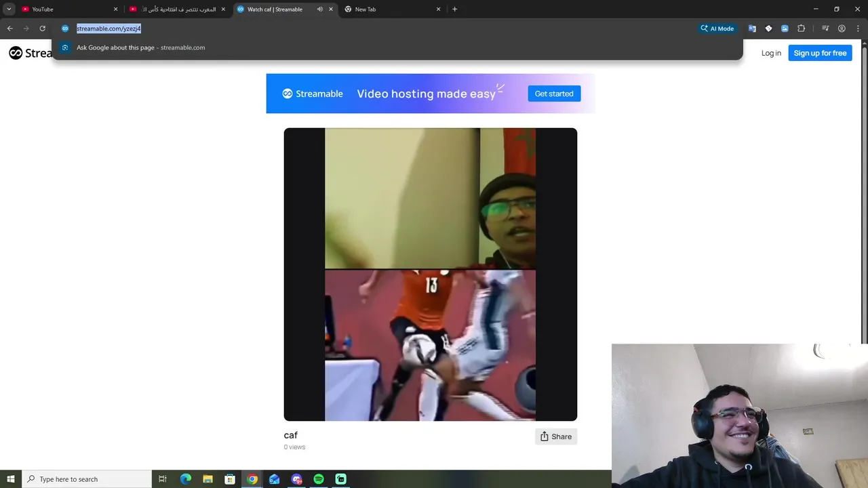
Task: Click the blue image extension icon
Action: pyautogui.click(x=785, y=28)
